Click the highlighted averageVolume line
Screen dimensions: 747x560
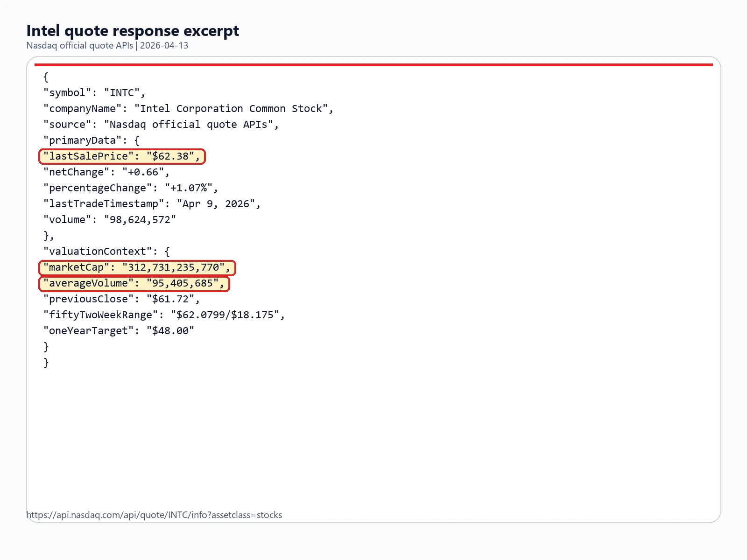pyautogui.click(x=134, y=283)
